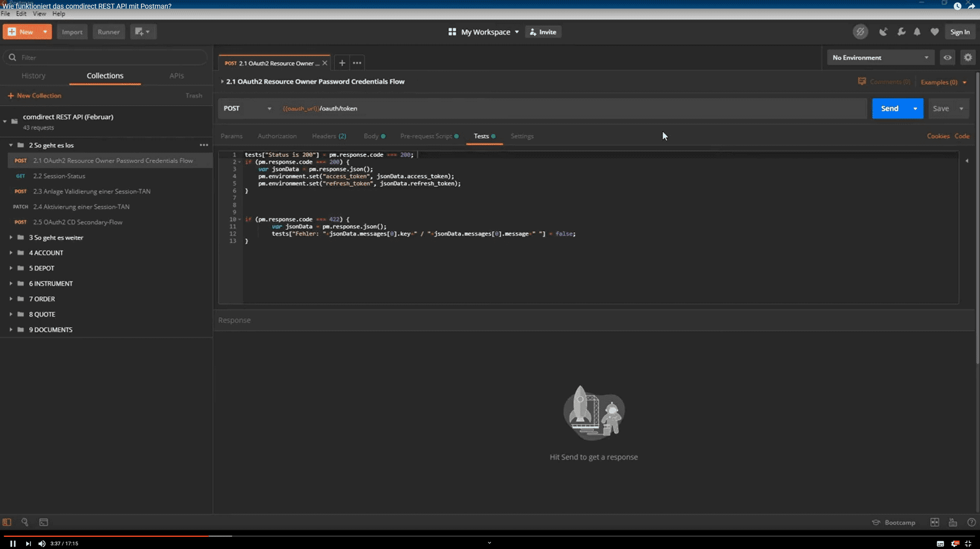Expand the 5 DEPOT folder

[x=11, y=268]
